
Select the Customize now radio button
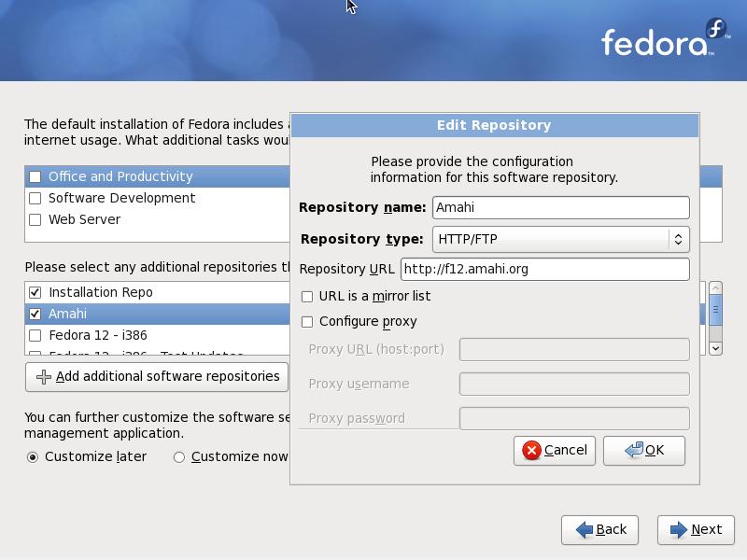(x=179, y=457)
